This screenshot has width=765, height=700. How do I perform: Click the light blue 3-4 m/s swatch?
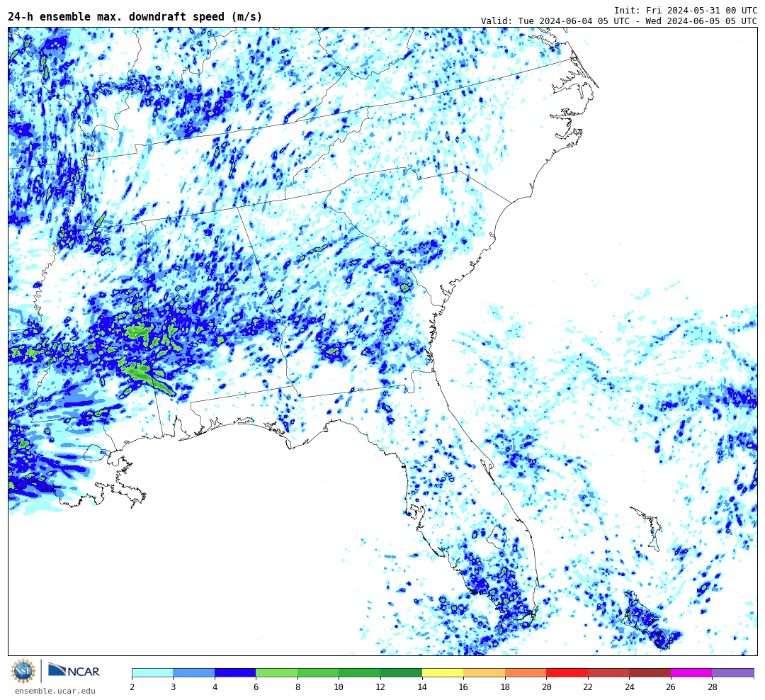[194, 672]
